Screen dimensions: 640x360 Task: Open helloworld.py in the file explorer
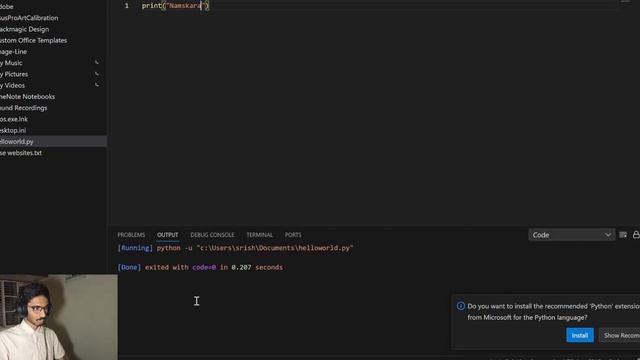(53, 141)
